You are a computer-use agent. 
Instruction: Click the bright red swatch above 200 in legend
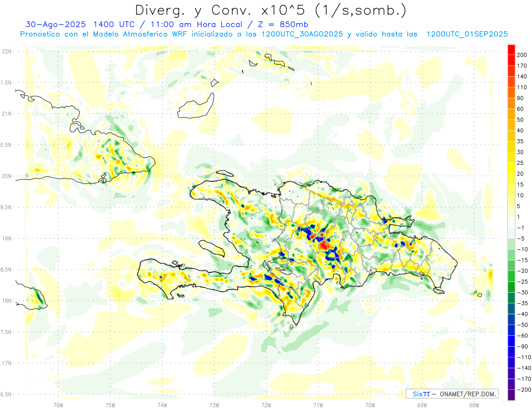pyautogui.click(x=511, y=50)
